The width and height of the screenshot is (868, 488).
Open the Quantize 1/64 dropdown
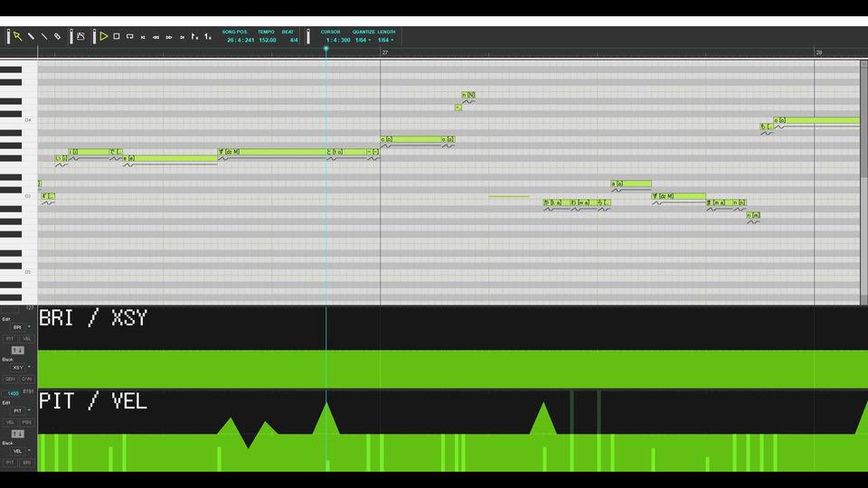coord(363,41)
